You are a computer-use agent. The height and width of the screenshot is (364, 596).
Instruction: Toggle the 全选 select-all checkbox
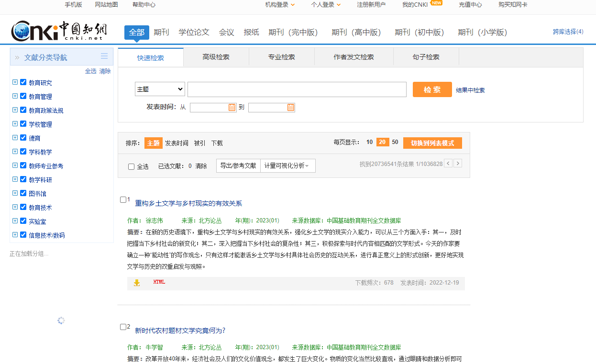[132, 167]
